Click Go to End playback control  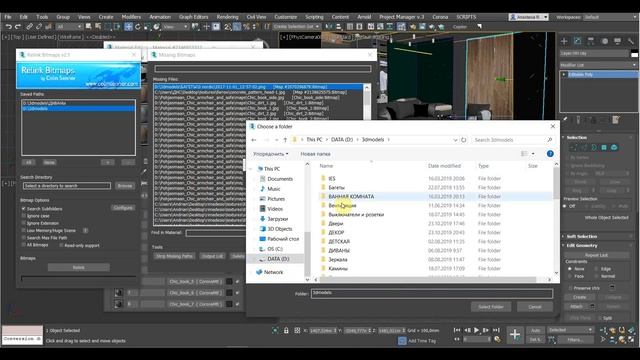pyautogui.click(x=496, y=330)
